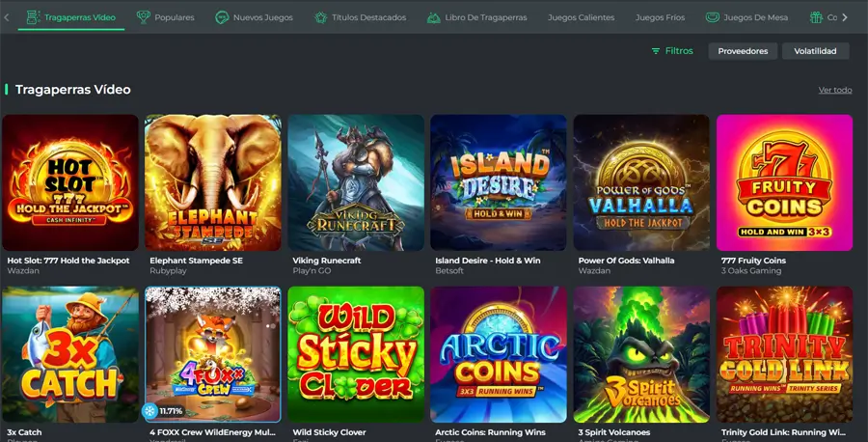Open the 3x Catch game thumbnail

pyautogui.click(x=70, y=354)
